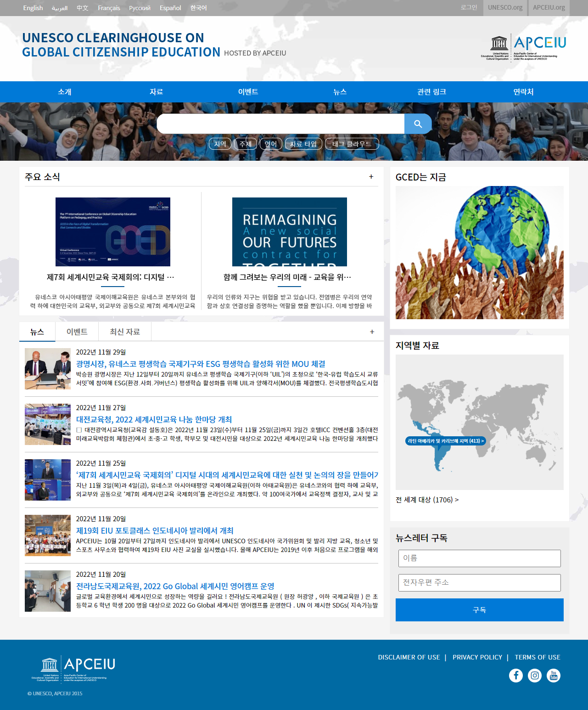Switch to the 뉴스 tab
Screen dimensions: 588x710
point(37,332)
